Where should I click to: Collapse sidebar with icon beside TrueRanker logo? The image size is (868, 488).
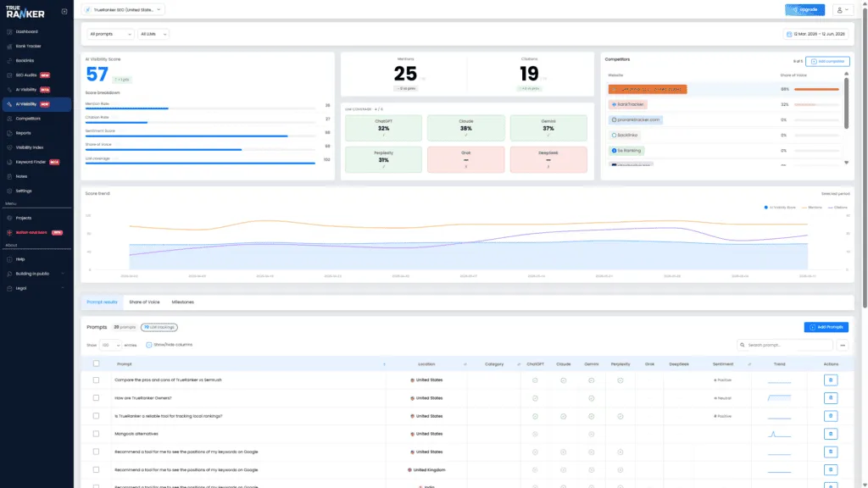coord(64,11)
